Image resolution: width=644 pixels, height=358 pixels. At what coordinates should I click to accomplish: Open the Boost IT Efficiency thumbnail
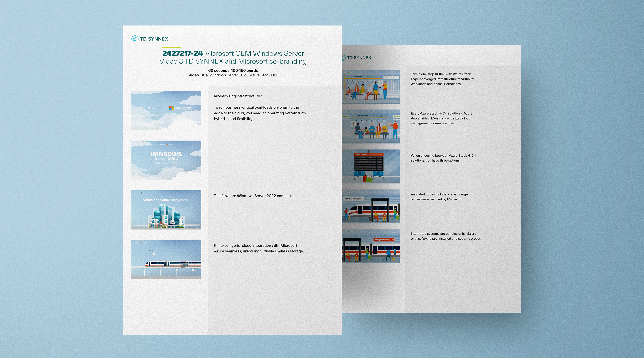click(371, 87)
